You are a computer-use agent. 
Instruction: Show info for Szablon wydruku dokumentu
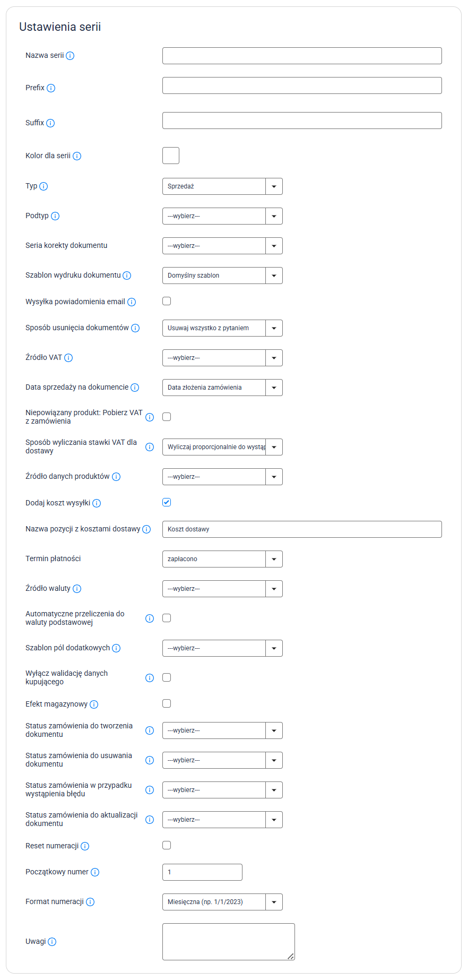click(x=127, y=276)
